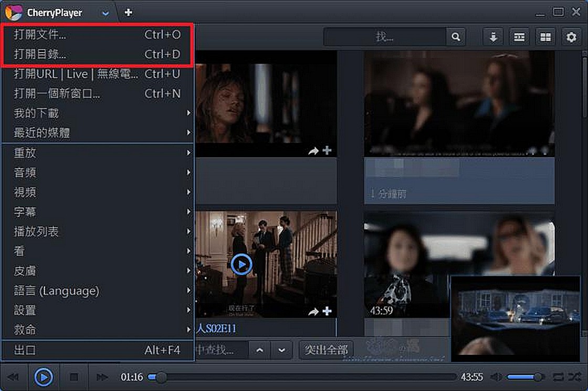Stop playback with the stop button

pyautogui.click(x=74, y=377)
